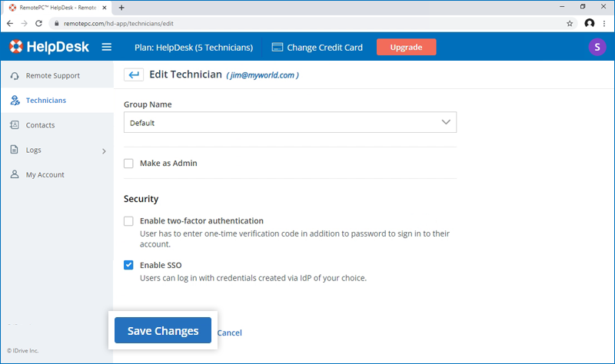Click the browser address bar
615x364 pixels.
pos(307,24)
